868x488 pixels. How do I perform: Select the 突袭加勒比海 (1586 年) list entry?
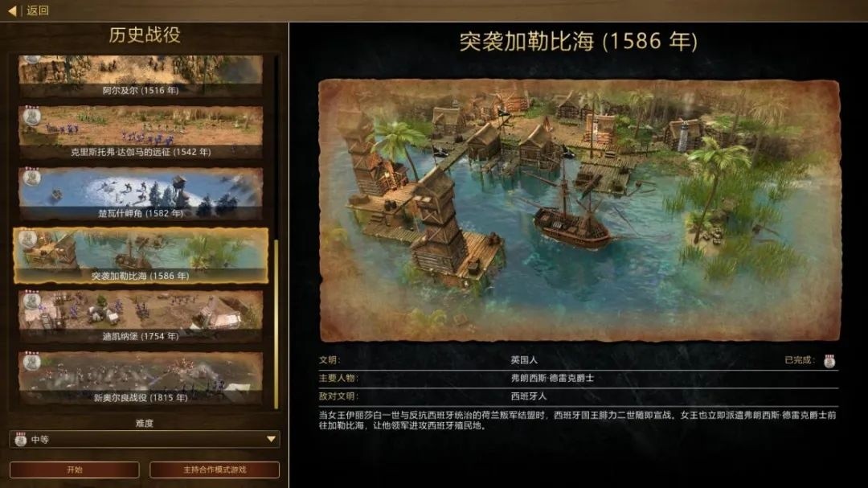pyautogui.click(x=141, y=256)
